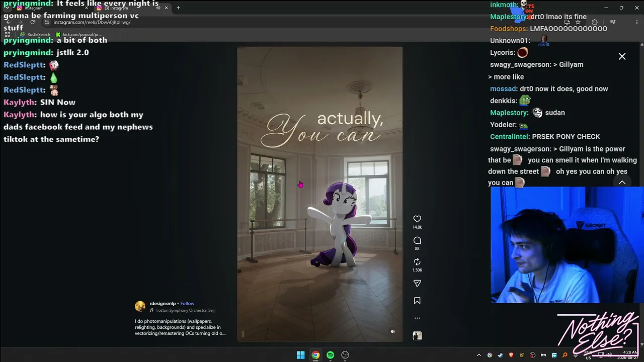The width and height of the screenshot is (644, 362).
Task: Open the reel's audio track thumbnail
Action: pos(417,336)
